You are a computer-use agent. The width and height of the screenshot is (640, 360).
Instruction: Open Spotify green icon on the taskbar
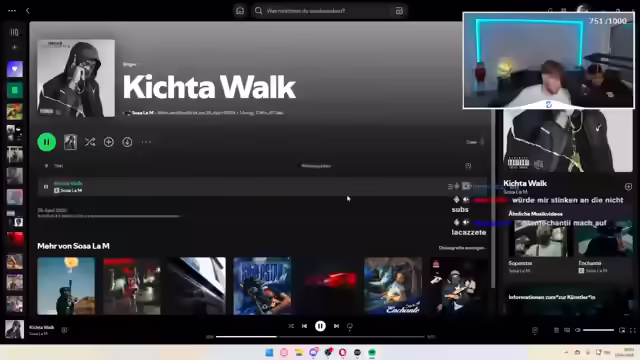coord(372,352)
